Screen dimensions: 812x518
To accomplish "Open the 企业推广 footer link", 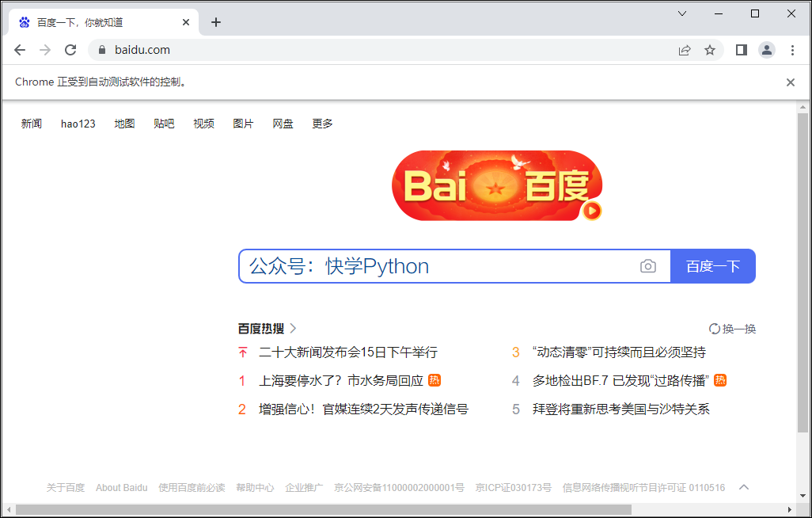I will tap(304, 487).
